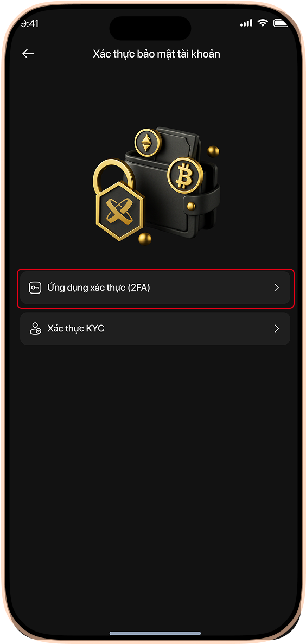The width and height of the screenshot is (306, 644).
Task: Tap the small gold sphere above the wallet
Action: 213,151
